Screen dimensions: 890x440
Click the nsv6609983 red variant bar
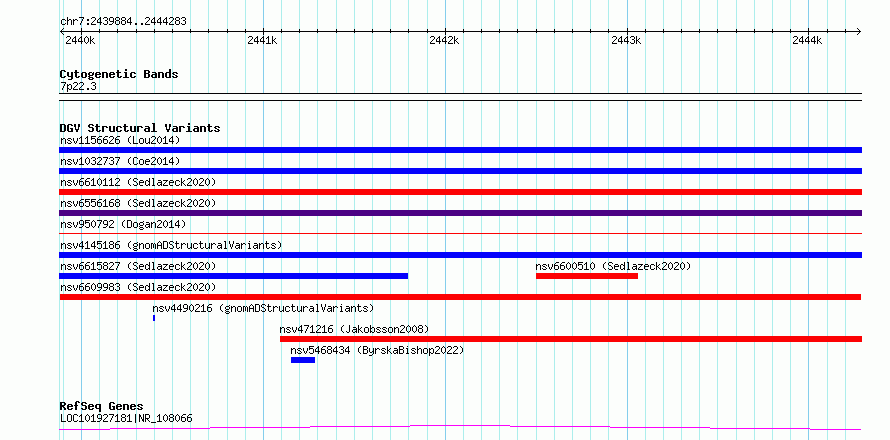460,297
